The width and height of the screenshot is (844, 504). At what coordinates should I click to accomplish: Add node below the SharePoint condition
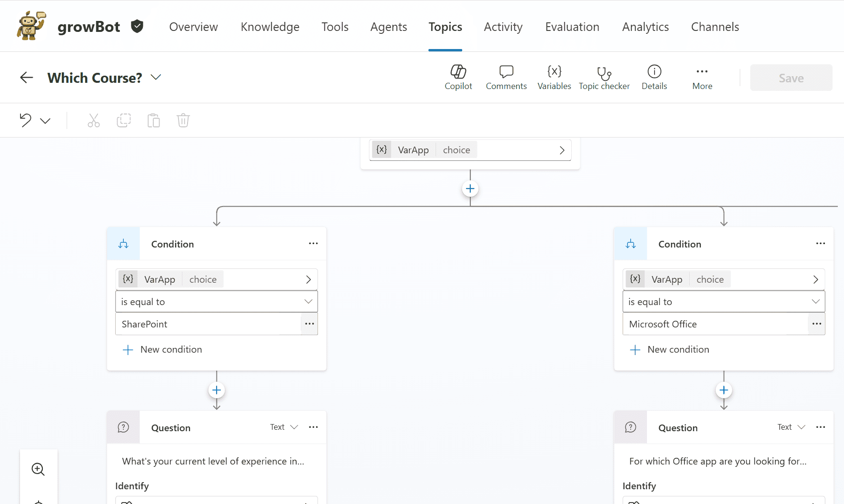tap(217, 391)
